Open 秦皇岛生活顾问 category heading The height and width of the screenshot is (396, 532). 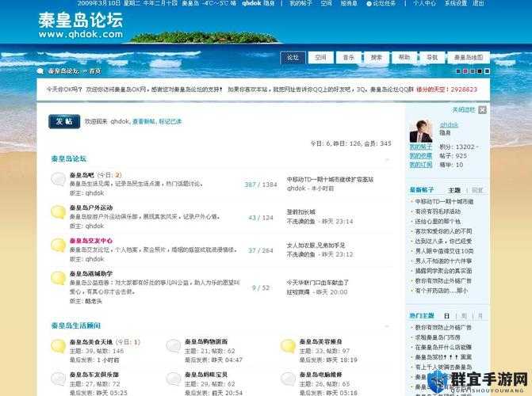(76, 326)
